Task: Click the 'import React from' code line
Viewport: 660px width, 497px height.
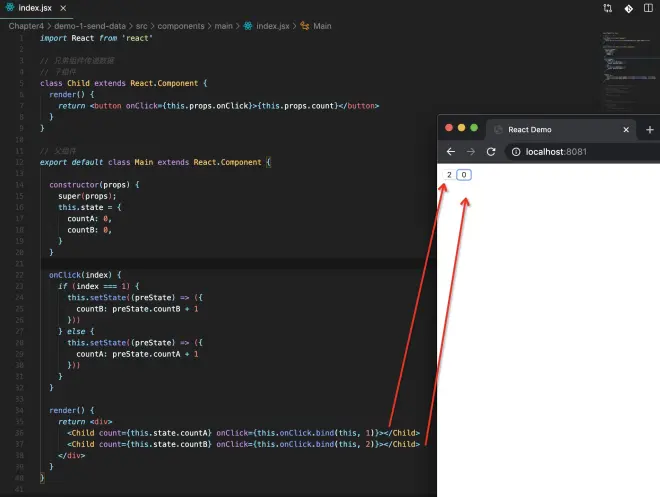Action: pyautogui.click(x=96, y=38)
